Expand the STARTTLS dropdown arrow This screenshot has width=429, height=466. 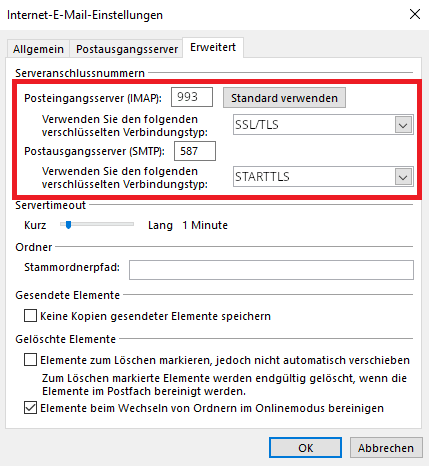coord(403,177)
